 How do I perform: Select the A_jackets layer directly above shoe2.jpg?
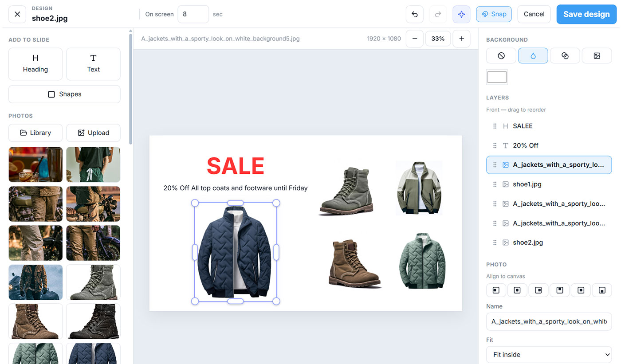[x=549, y=223]
